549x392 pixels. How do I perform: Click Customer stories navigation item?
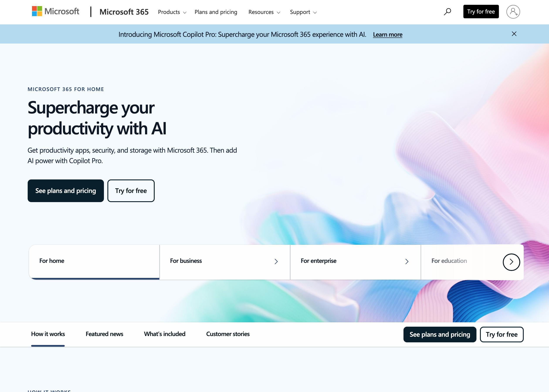tap(228, 334)
